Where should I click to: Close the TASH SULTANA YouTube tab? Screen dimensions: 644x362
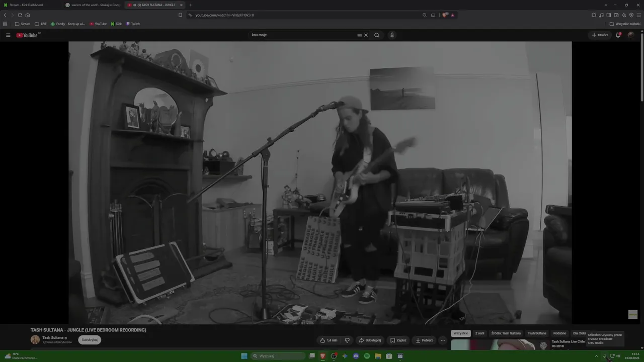tap(181, 5)
